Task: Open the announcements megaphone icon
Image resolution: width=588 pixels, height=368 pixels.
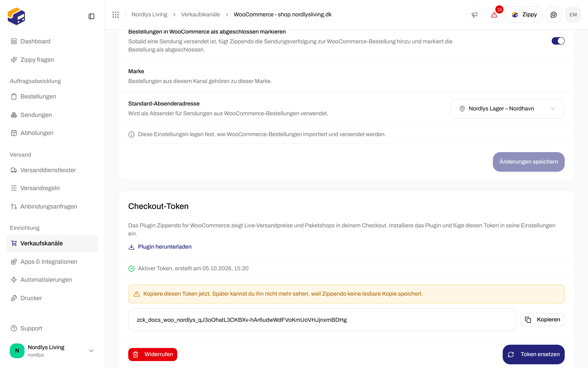Action: [474, 15]
